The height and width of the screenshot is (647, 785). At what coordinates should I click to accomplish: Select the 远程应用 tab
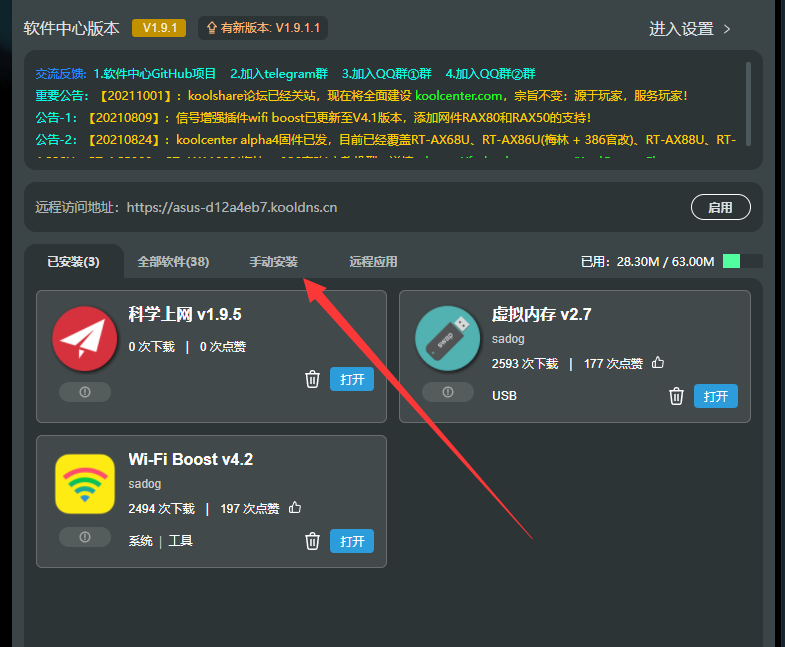click(x=373, y=262)
